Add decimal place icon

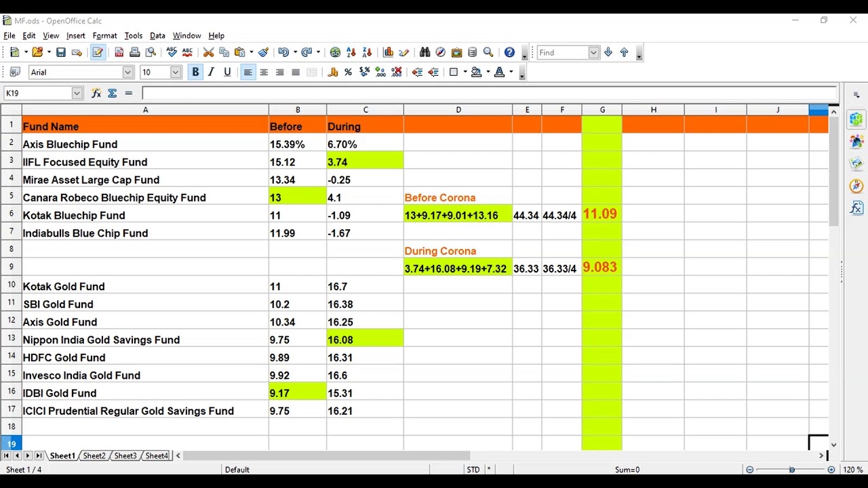[380, 72]
